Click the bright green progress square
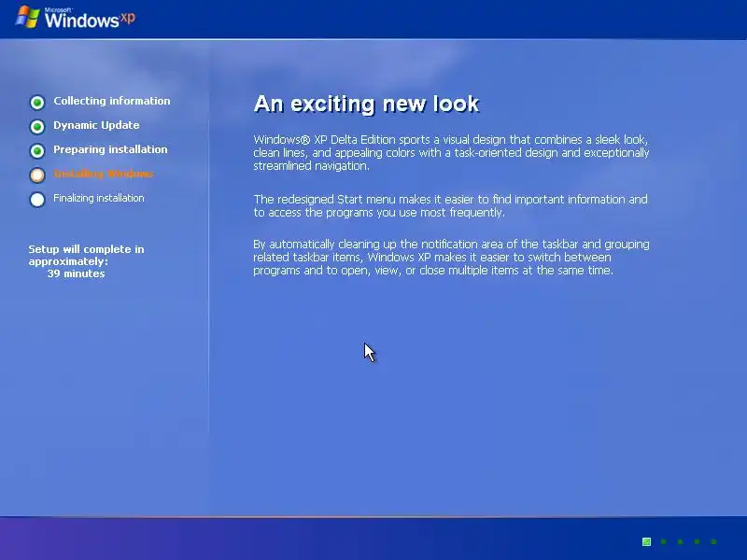747x560 pixels. pyautogui.click(x=646, y=541)
